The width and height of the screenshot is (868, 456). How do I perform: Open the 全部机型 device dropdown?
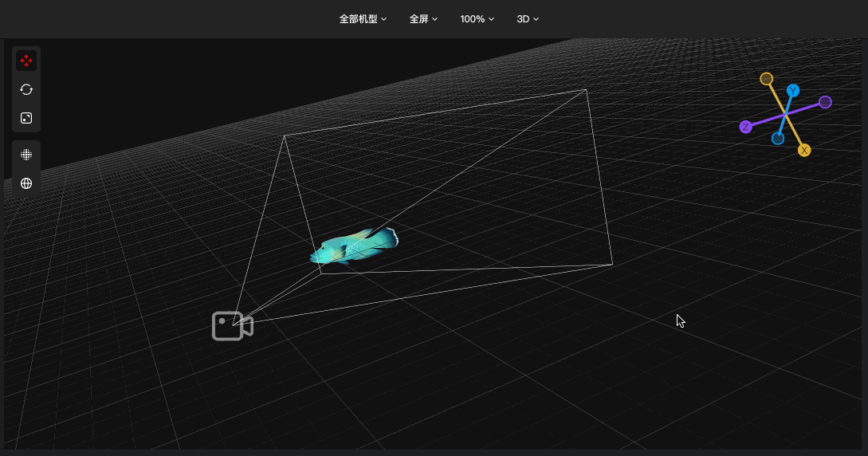coord(363,19)
